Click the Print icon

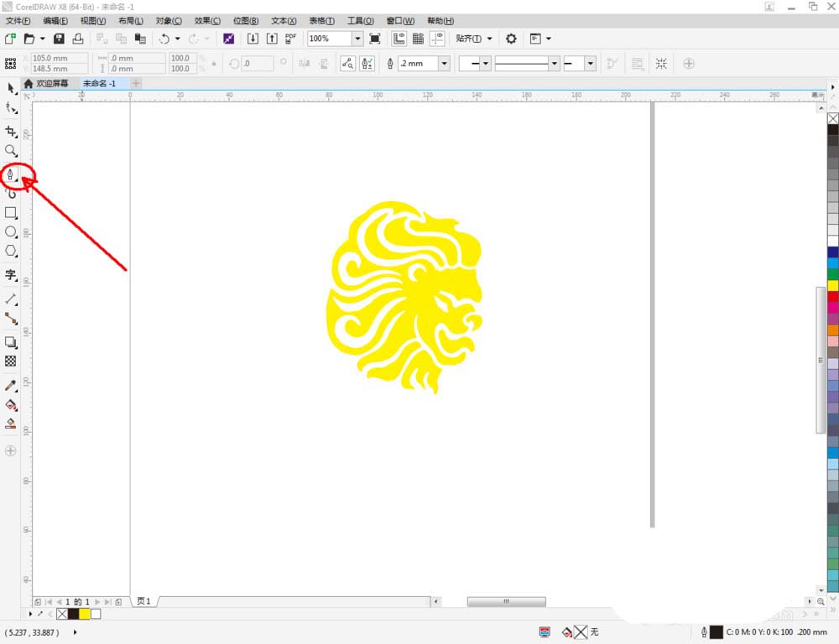[x=78, y=39]
